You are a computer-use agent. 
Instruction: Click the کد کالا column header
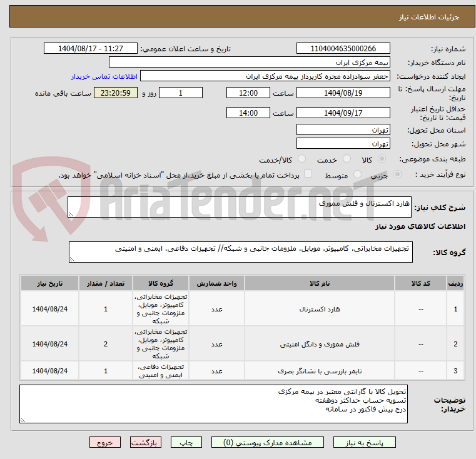tap(420, 283)
